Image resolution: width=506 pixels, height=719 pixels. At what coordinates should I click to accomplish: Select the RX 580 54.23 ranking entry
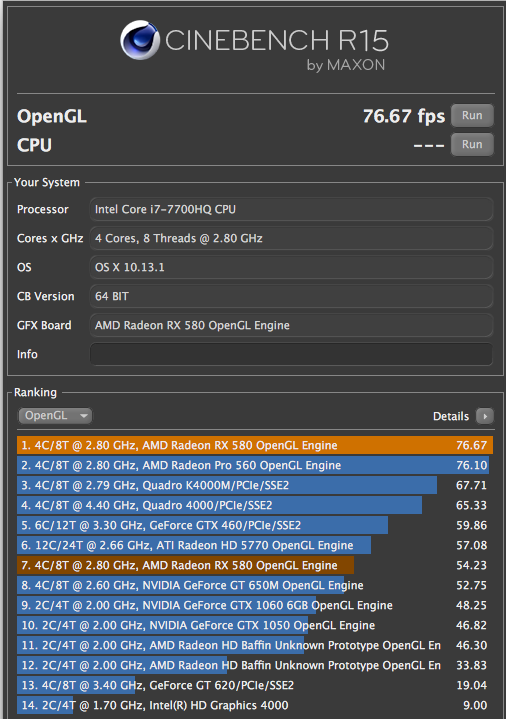tap(255, 565)
